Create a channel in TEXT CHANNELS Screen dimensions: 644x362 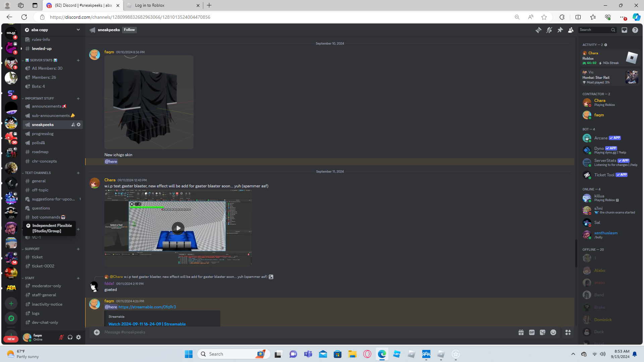click(x=78, y=173)
